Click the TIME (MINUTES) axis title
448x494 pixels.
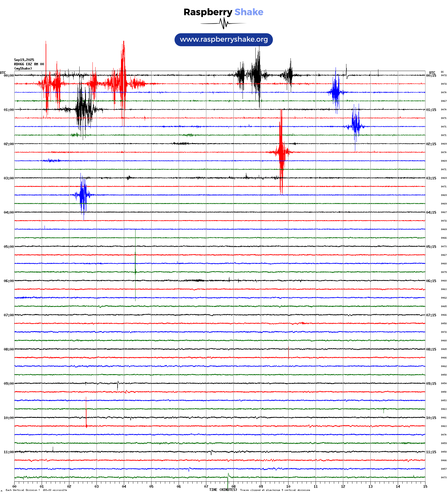pyautogui.click(x=223, y=490)
